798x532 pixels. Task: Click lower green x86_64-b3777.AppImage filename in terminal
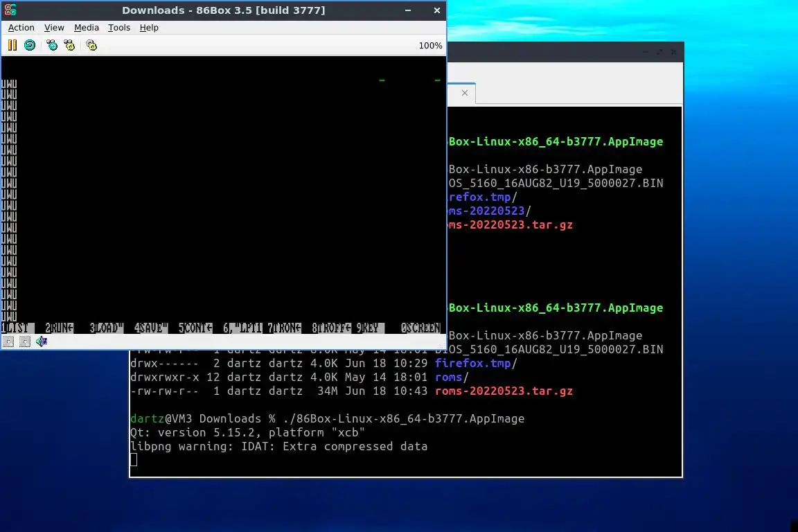coord(556,308)
